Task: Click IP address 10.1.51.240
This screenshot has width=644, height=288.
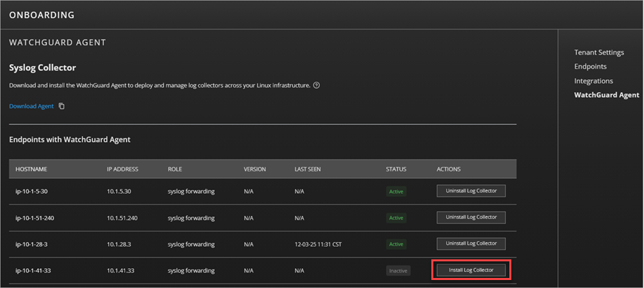Action: click(122, 218)
